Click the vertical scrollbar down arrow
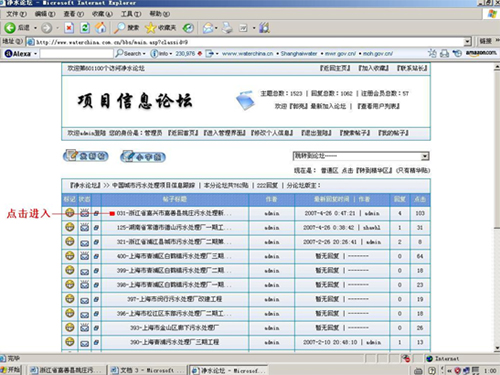 coord(497,348)
